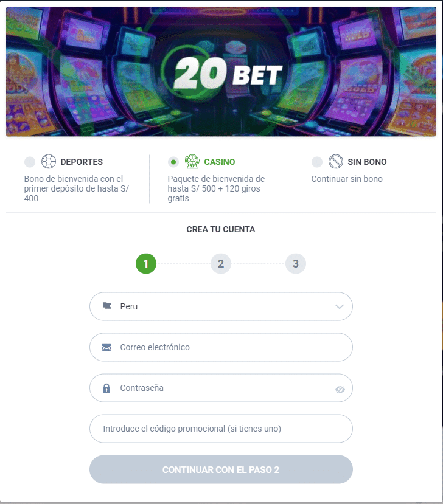This screenshot has width=443, height=504.
Task: Click CONTINUAR CON EL PASO 2
Action: [221, 469]
